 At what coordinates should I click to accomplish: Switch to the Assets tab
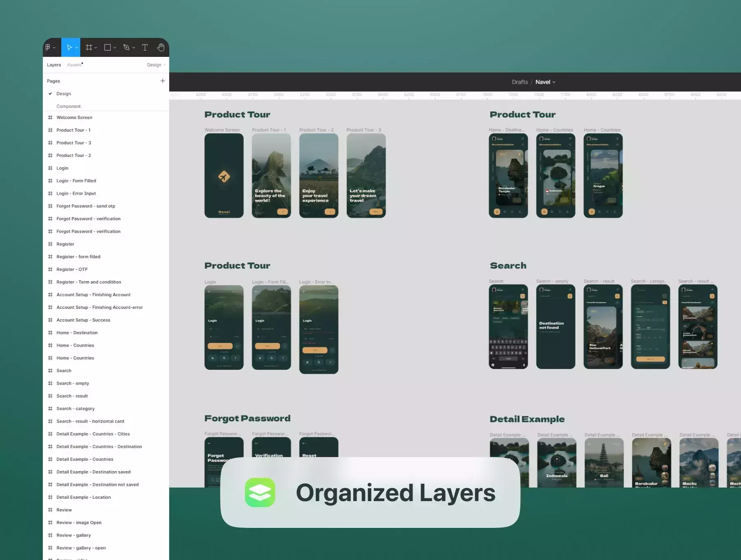75,65
